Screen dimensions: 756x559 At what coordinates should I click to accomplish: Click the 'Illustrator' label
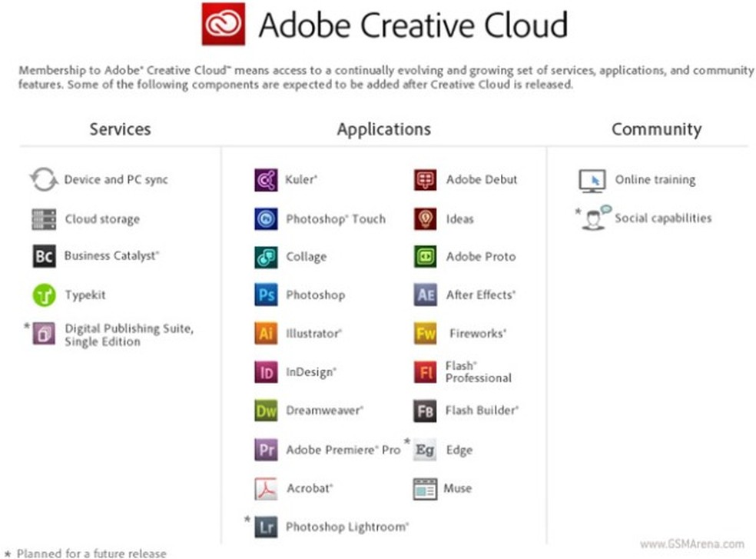[x=314, y=334]
